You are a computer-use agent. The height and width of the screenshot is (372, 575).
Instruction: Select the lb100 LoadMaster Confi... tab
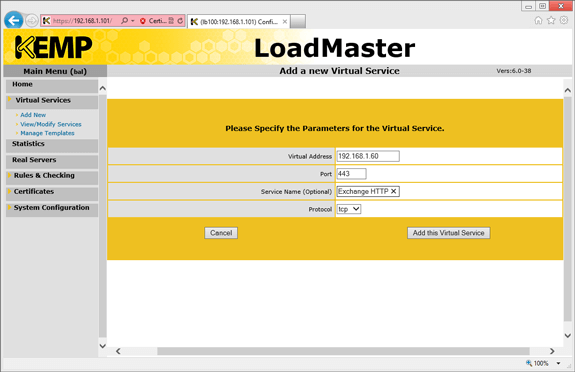coord(239,22)
